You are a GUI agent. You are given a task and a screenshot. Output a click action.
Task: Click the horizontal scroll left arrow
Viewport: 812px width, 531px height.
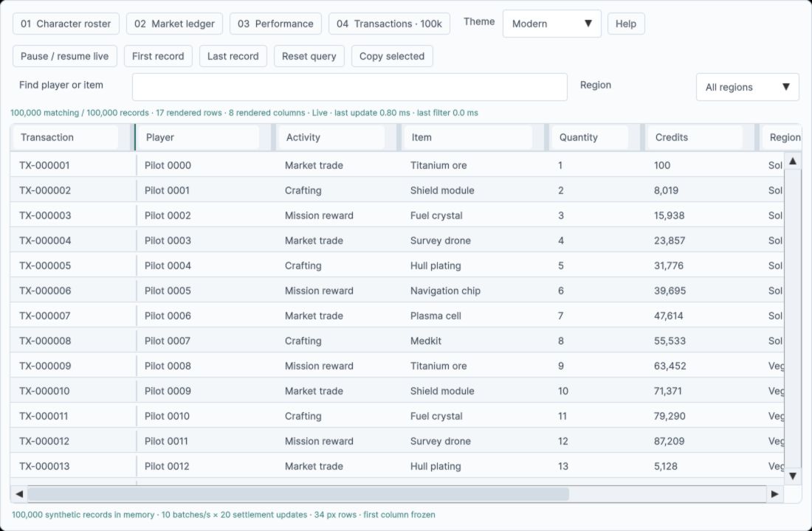coord(19,494)
